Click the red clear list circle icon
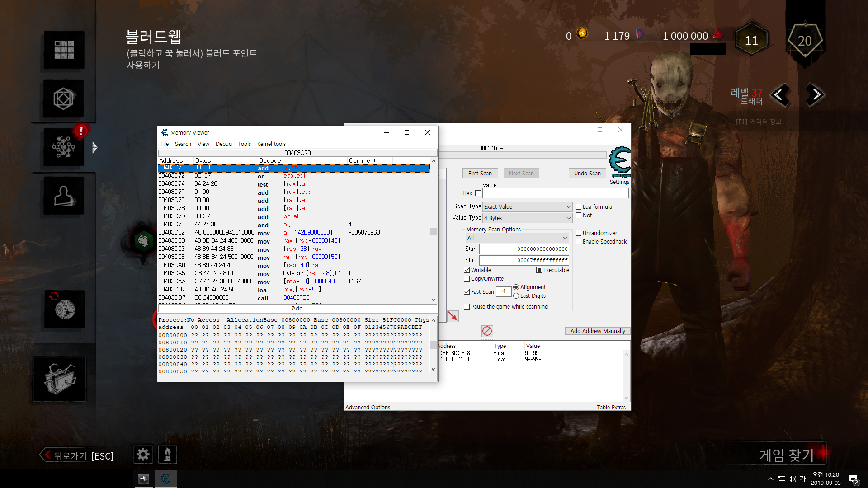The width and height of the screenshot is (868, 488). (x=487, y=331)
